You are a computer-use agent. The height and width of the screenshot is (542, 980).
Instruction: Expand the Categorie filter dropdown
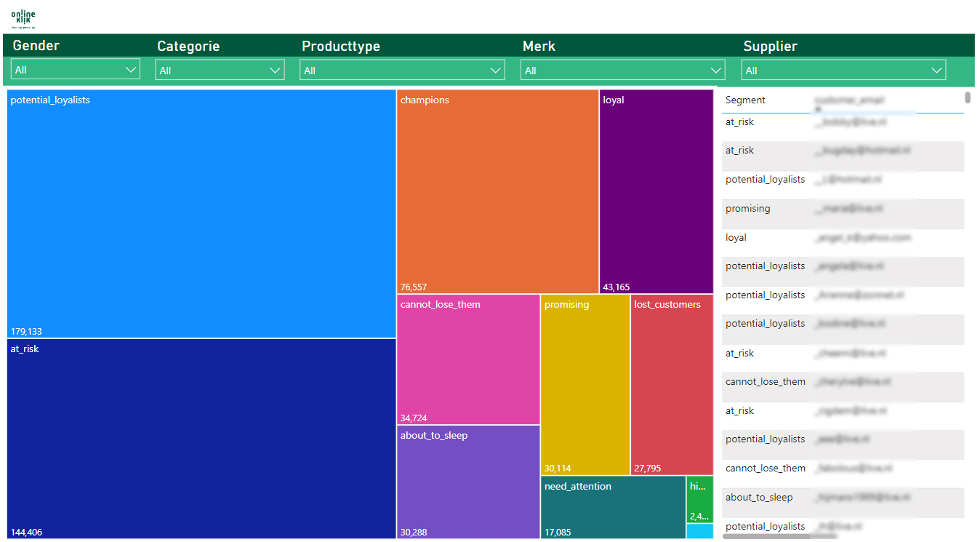pos(220,70)
